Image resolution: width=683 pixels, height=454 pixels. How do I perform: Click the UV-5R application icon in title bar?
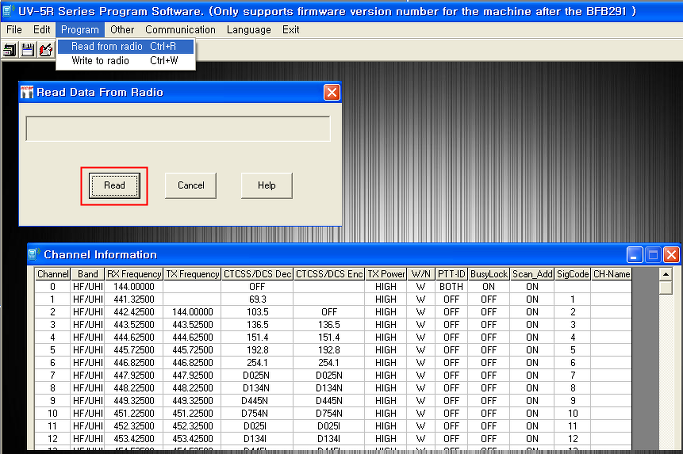click(8, 10)
